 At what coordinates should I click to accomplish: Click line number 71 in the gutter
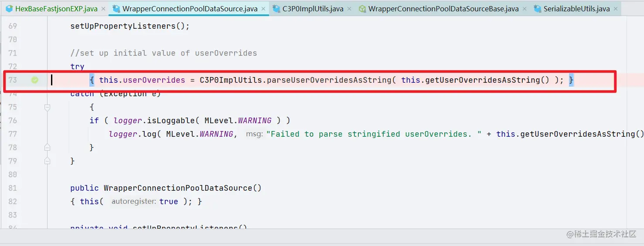point(13,53)
